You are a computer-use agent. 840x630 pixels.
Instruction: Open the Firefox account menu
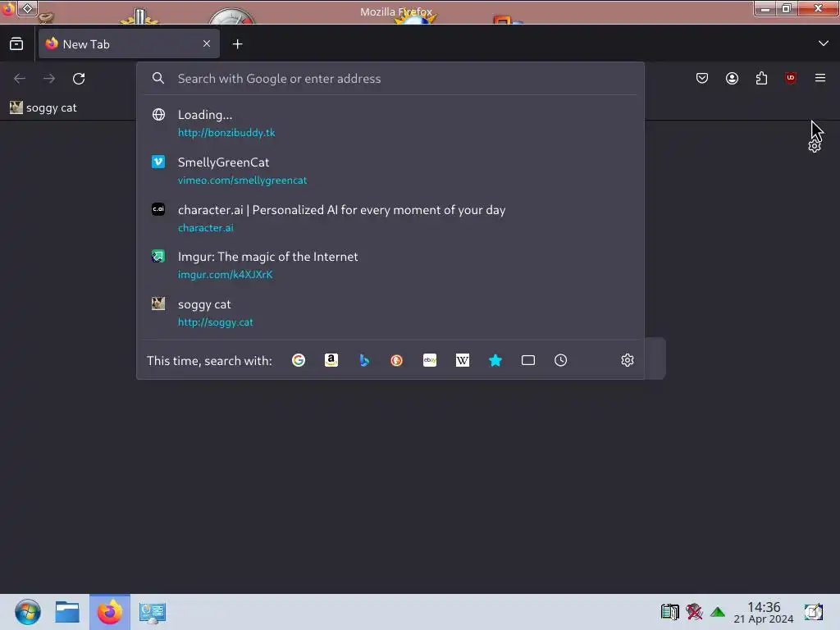[x=732, y=78]
